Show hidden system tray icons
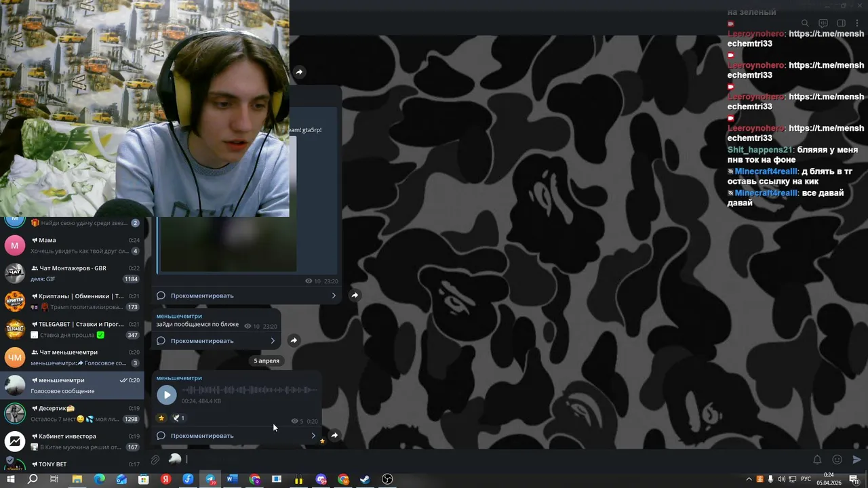The image size is (868, 488). (x=749, y=479)
